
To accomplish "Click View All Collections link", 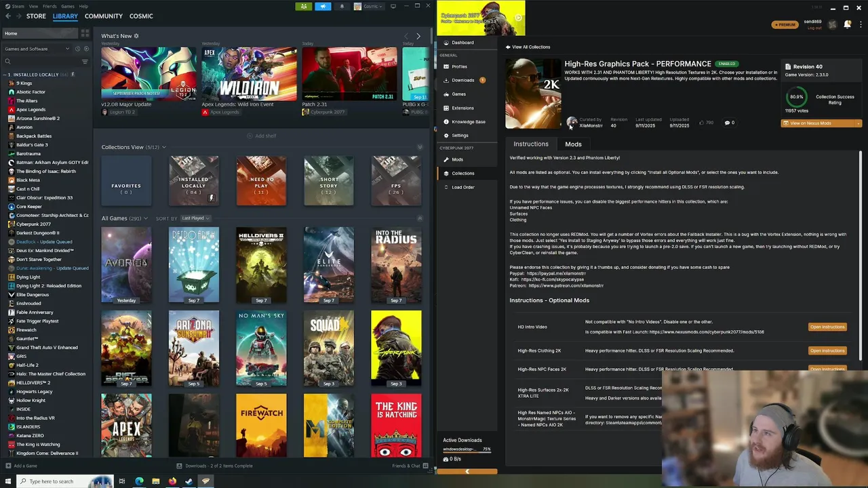I will point(528,47).
